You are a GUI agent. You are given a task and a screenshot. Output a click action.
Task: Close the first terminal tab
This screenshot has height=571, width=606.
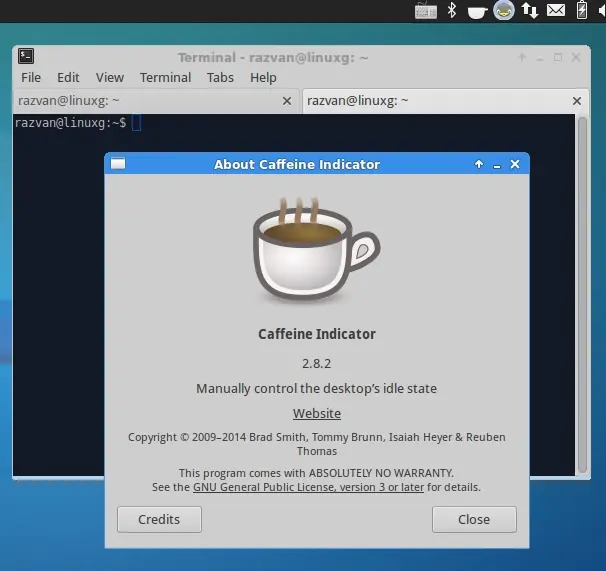tap(287, 101)
